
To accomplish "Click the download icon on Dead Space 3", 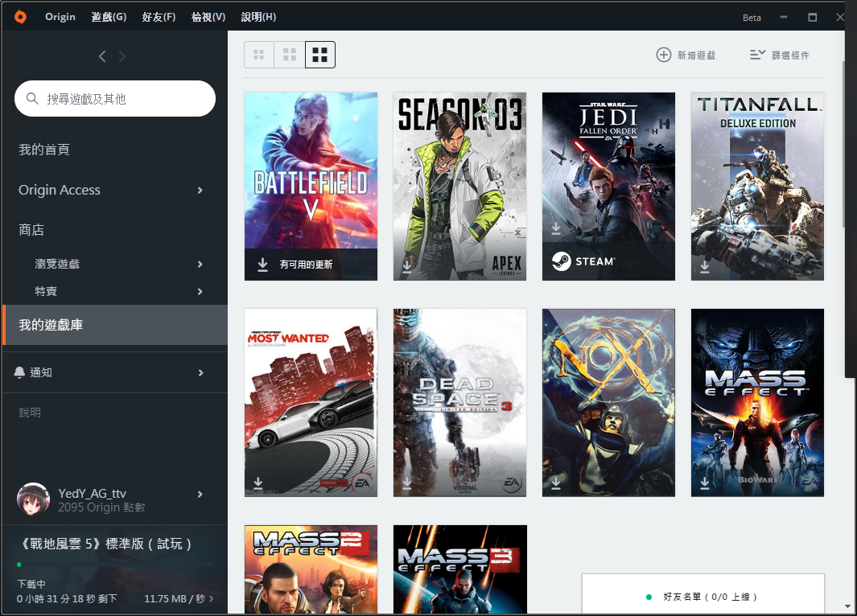I will coord(407,483).
